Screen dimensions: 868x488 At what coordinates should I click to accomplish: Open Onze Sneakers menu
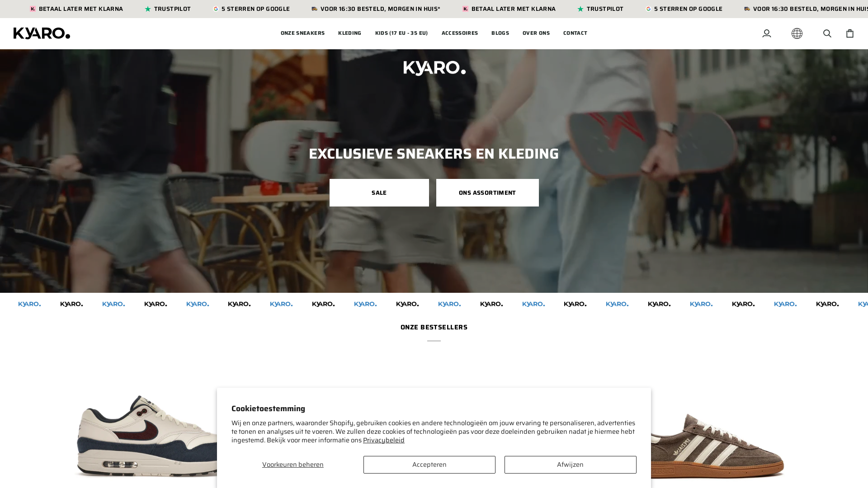302,33
